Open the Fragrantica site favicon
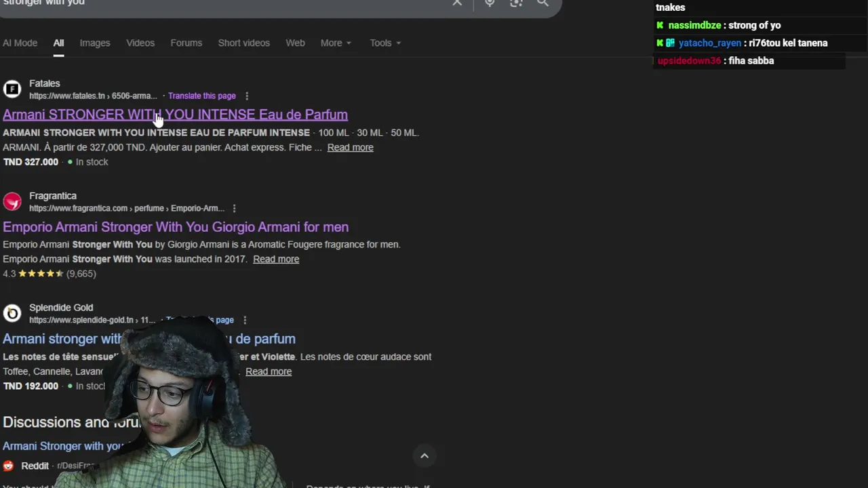The height and width of the screenshot is (488, 868). tap(12, 201)
